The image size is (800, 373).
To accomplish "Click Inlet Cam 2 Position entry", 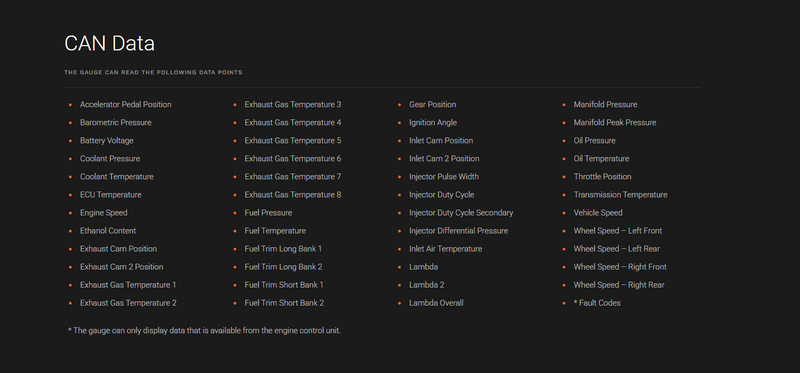I will coord(444,159).
